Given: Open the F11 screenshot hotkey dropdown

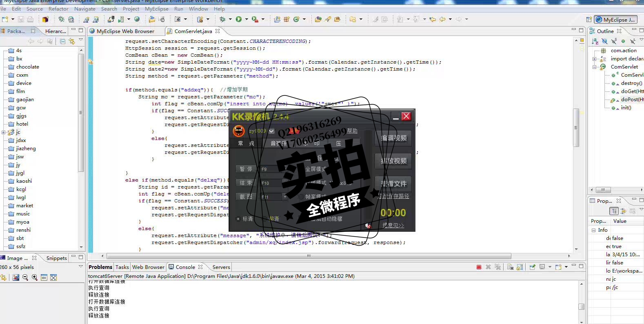Looking at the screenshot, I should pos(285,197).
